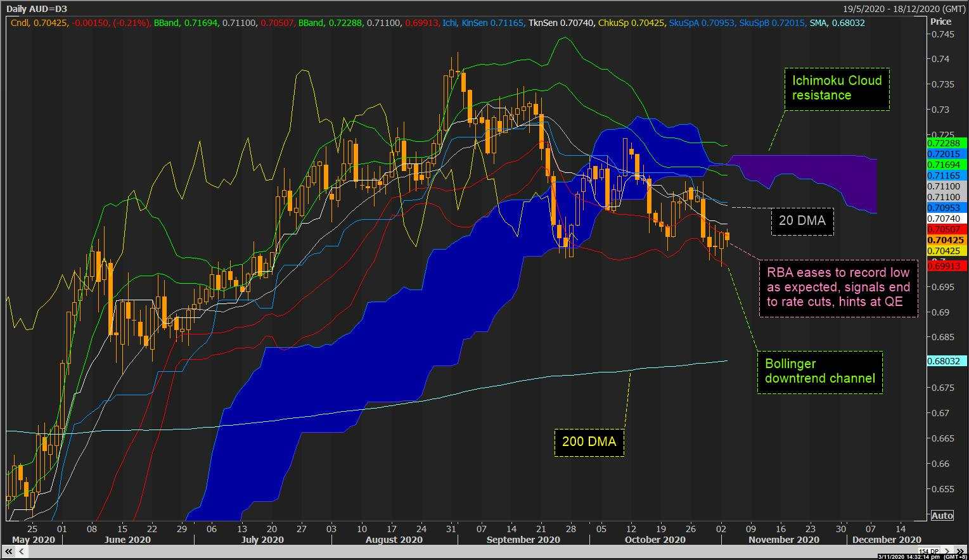This screenshot has height=560, width=969.
Task: Click the September 2020 time axis label
Action: point(523,540)
